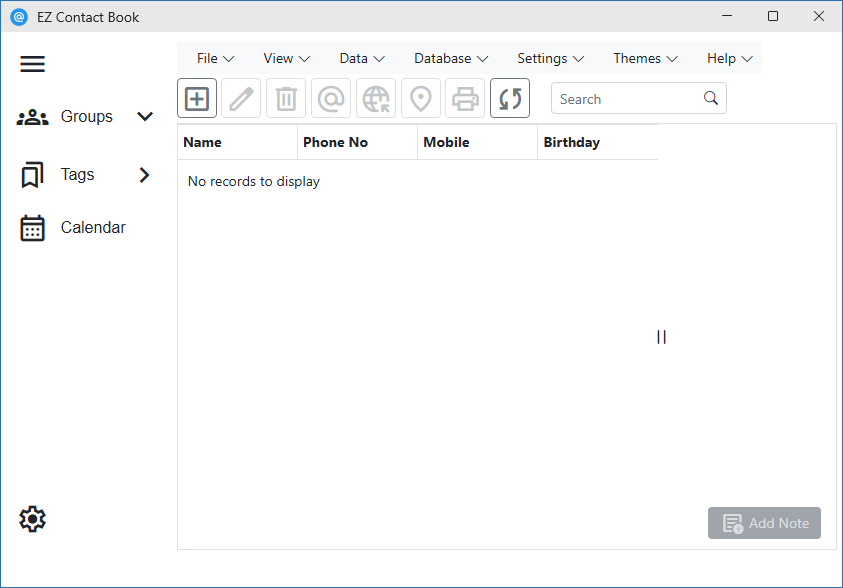Click the Print icon in toolbar
Viewport: 843px width, 588px height.
465,99
